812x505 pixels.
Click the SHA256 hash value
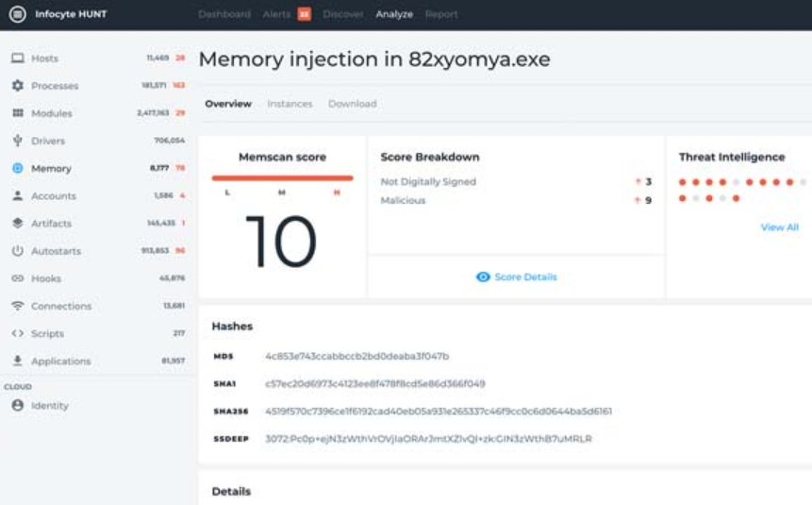pos(439,412)
